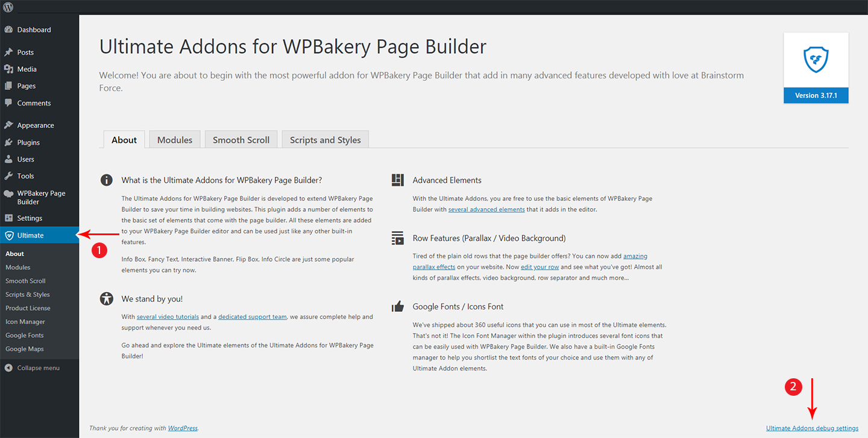Click the Comments speech bubble icon
Viewport: 868px width, 438px height.
8,103
